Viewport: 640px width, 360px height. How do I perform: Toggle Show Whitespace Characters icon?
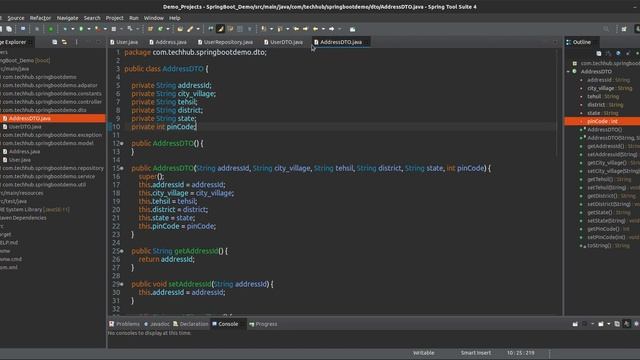[x=250, y=29]
